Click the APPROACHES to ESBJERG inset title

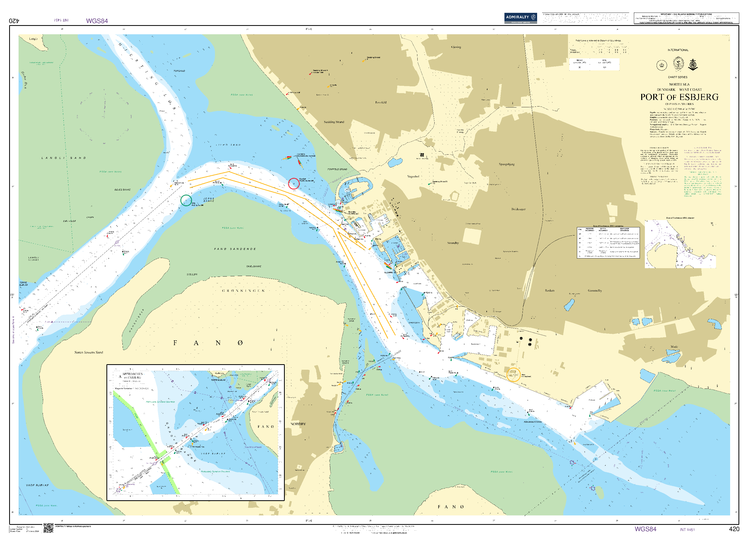132,375
